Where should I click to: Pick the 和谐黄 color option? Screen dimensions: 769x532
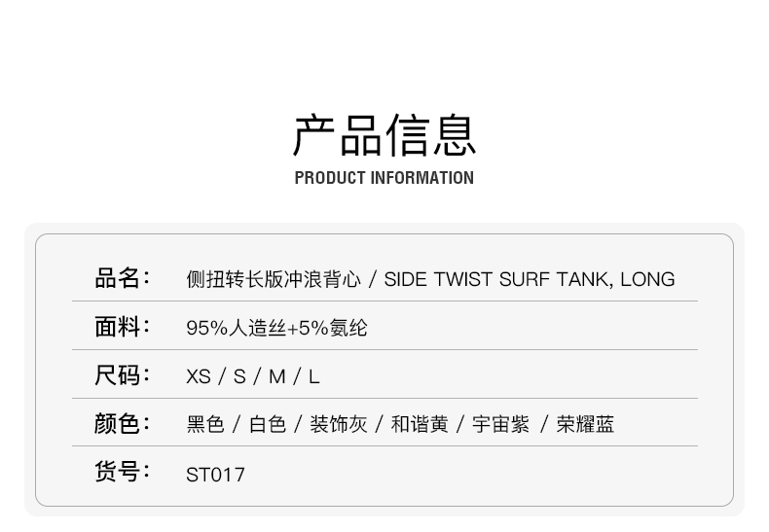420,425
